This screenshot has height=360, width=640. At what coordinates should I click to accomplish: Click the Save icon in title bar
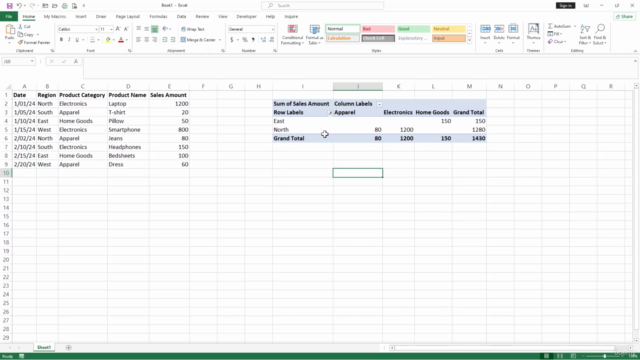(x=9, y=6)
